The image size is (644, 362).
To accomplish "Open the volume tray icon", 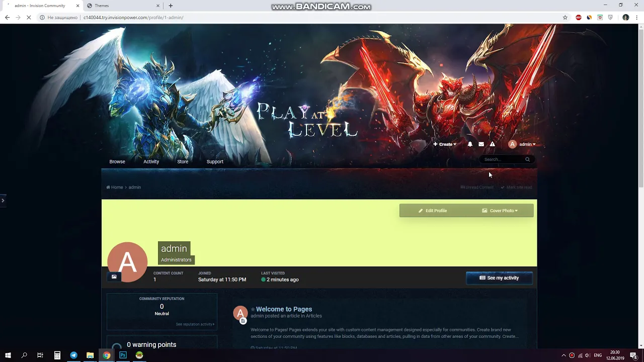I will coord(587,355).
